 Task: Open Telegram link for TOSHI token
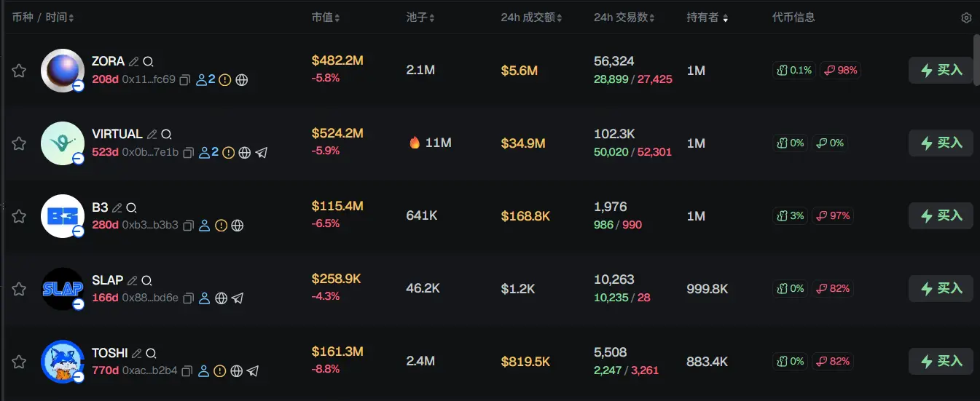tap(253, 371)
